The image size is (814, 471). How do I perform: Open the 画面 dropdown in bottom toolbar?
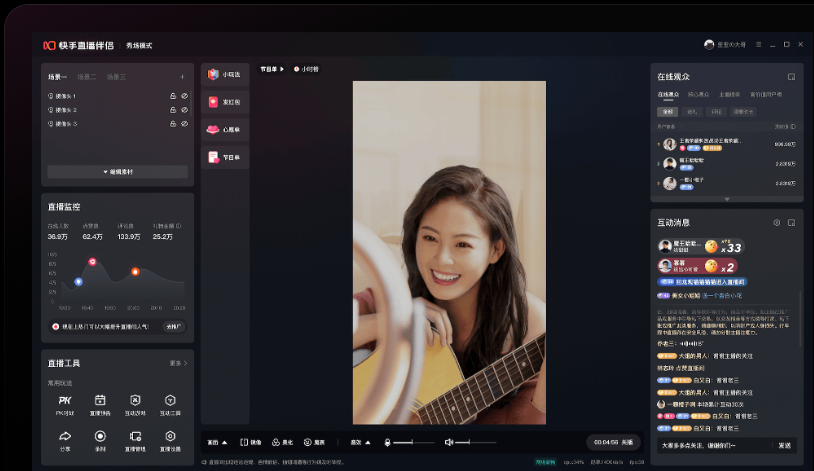(217, 442)
